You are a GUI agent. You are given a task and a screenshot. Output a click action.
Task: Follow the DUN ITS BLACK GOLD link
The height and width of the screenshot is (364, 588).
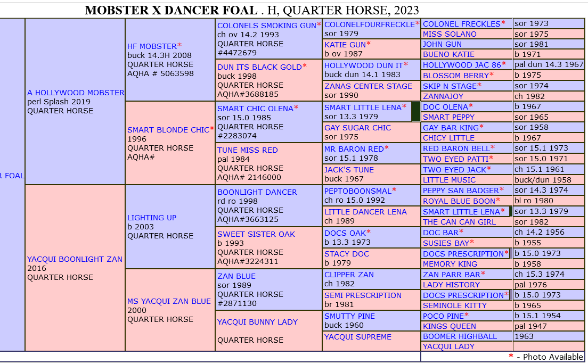(x=259, y=67)
